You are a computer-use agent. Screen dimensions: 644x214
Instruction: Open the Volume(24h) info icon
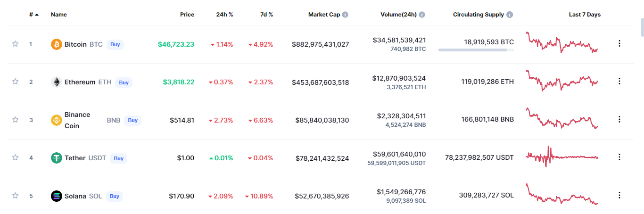coord(422,15)
